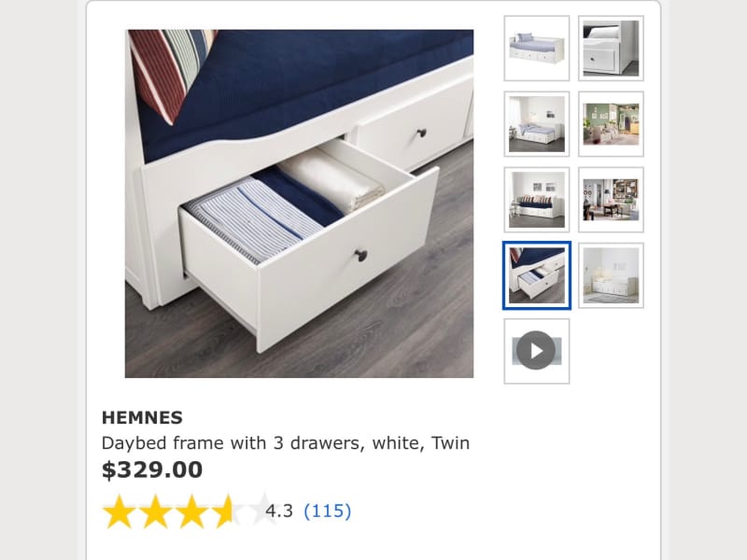View thumbnail of daybed in bright bedroom with lilac bedding
This screenshot has width=747, height=560.
[x=536, y=124]
